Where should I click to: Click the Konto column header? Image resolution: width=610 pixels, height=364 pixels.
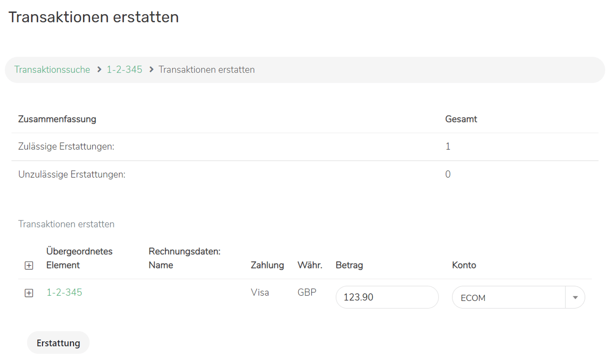(464, 265)
